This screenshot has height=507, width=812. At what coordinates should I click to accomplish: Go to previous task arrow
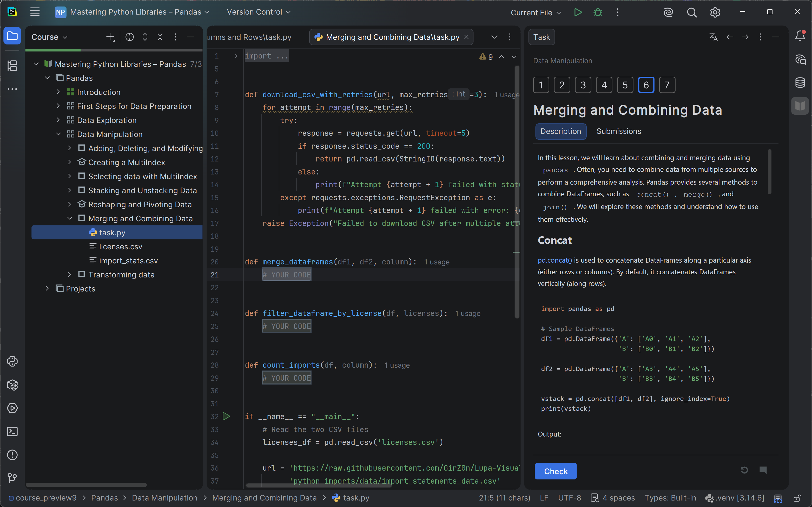tap(730, 37)
